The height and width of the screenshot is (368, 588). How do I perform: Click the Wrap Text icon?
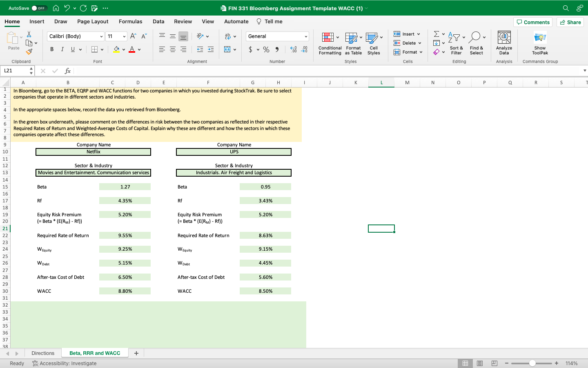coord(228,36)
